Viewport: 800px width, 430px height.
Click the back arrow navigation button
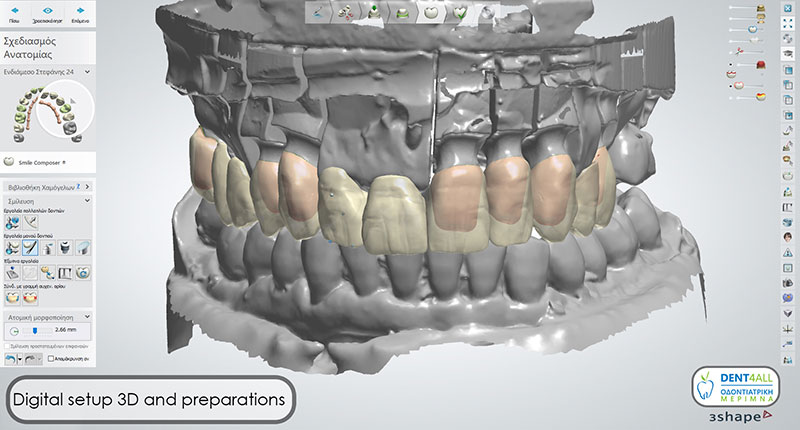(x=14, y=14)
